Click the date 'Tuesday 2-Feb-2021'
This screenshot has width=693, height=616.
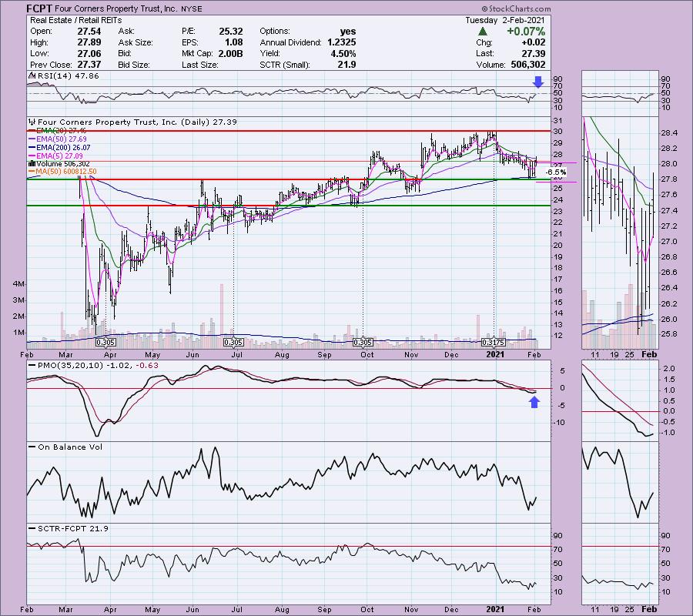(x=505, y=20)
